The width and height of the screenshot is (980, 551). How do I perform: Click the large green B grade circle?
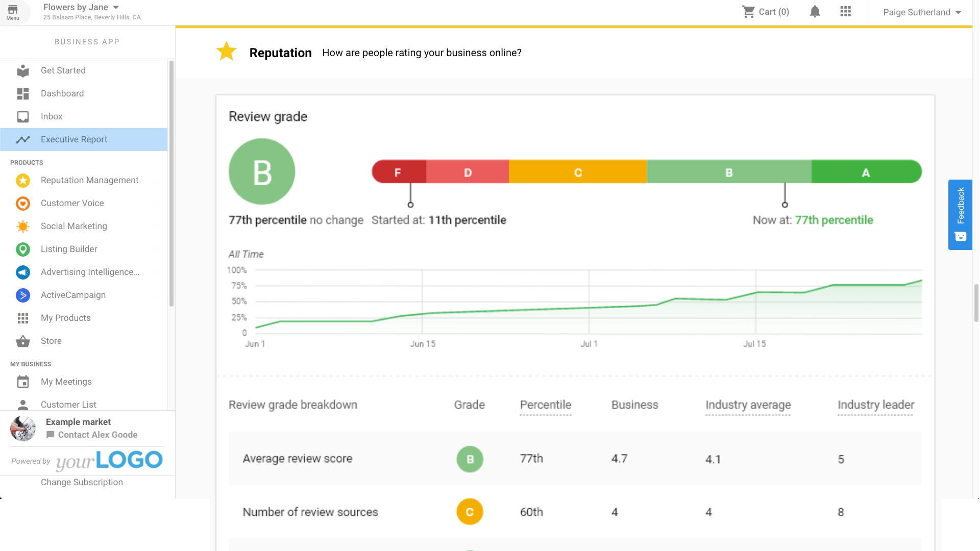pos(262,171)
